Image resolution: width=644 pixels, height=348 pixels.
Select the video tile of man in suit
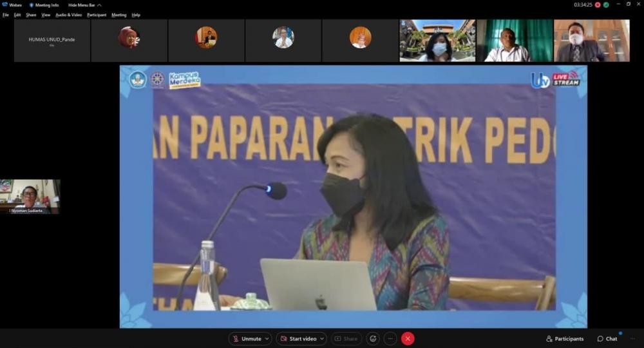[592, 41]
